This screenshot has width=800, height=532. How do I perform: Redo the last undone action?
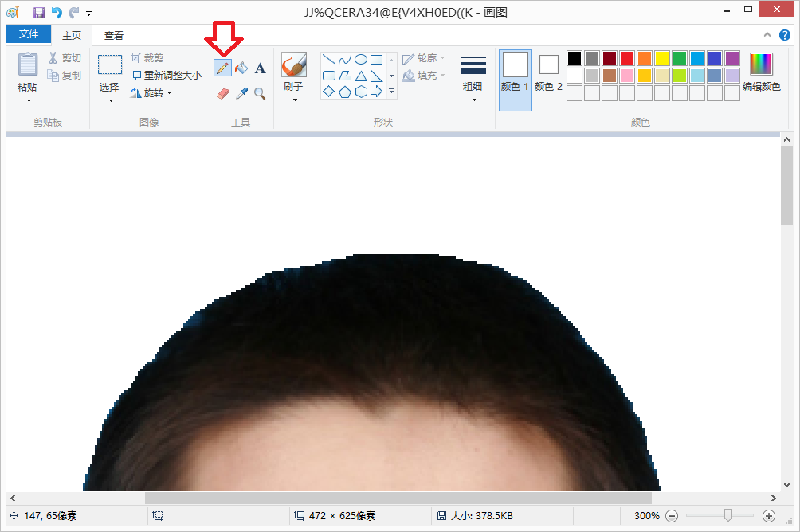click(x=74, y=12)
